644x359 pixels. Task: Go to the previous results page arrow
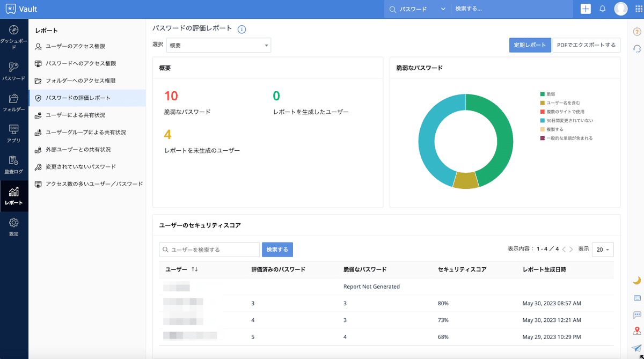click(x=564, y=250)
